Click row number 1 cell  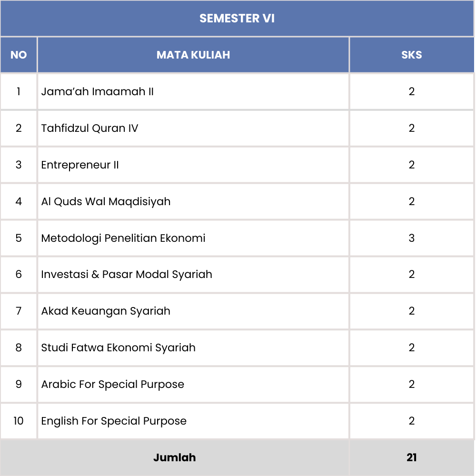(x=19, y=91)
